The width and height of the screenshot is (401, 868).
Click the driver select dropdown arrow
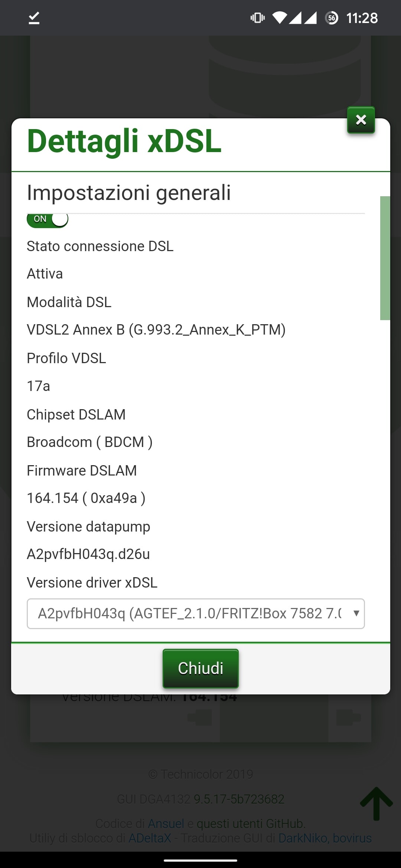click(356, 614)
